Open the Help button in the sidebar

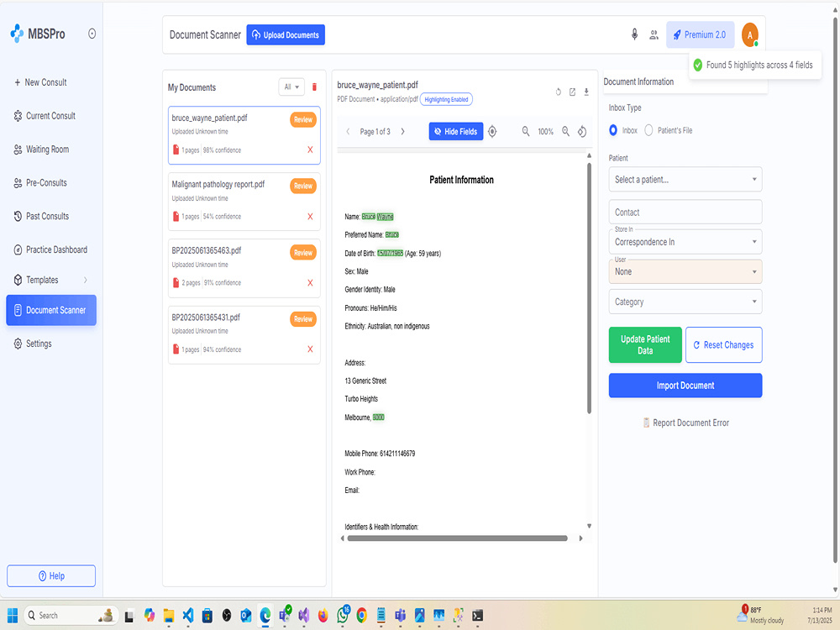tap(51, 576)
